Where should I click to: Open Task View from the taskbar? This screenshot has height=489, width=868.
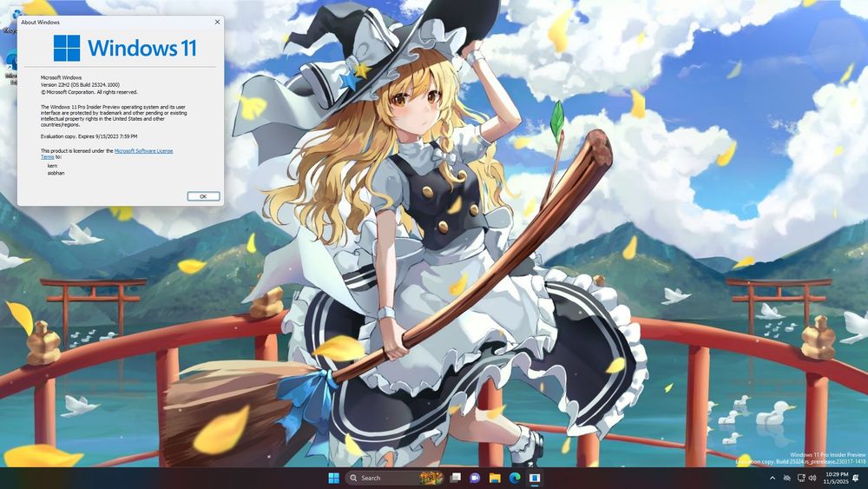click(x=456, y=478)
